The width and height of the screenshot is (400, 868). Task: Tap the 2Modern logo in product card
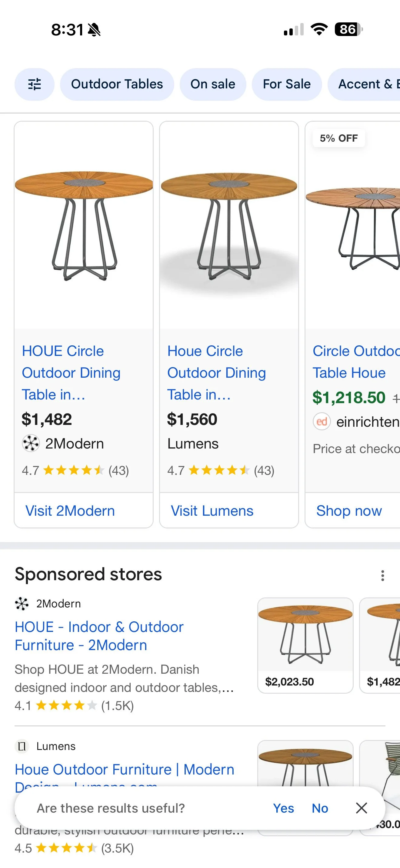(31, 443)
